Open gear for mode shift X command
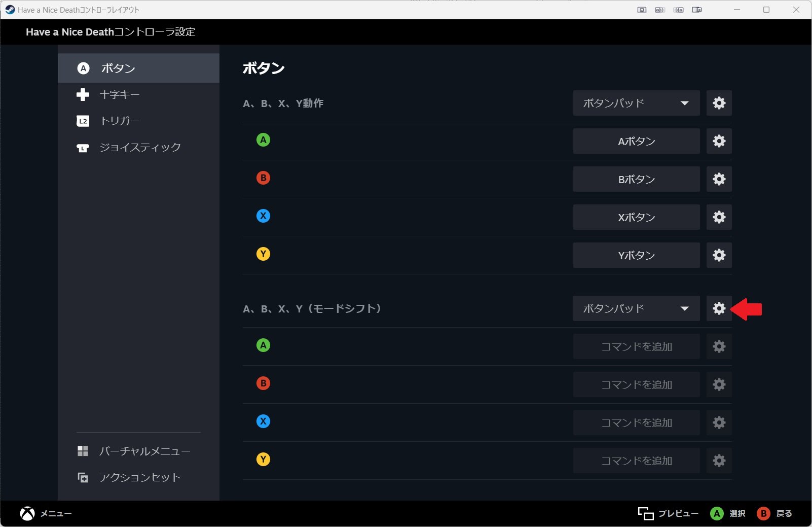Image resolution: width=812 pixels, height=527 pixels. tap(719, 423)
